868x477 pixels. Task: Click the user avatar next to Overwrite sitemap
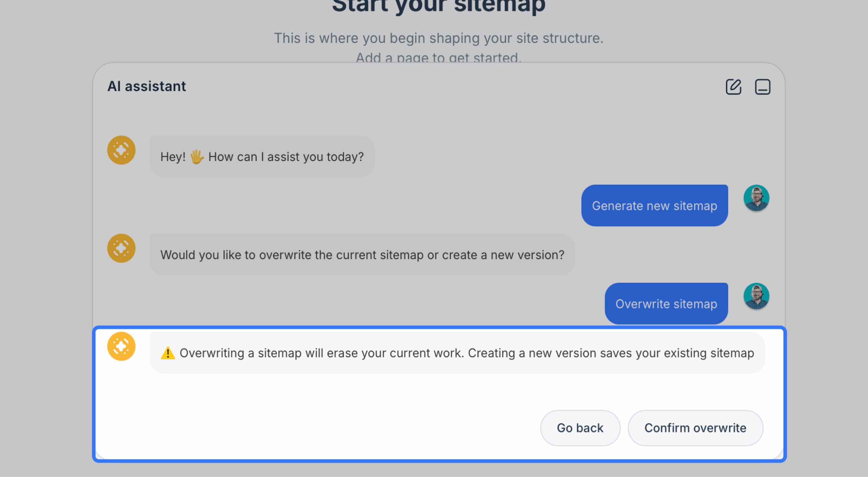[x=756, y=296]
